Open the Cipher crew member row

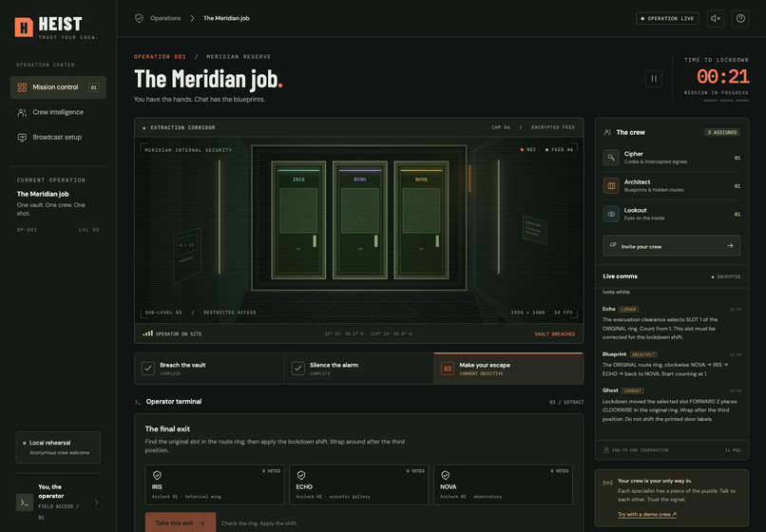point(671,158)
